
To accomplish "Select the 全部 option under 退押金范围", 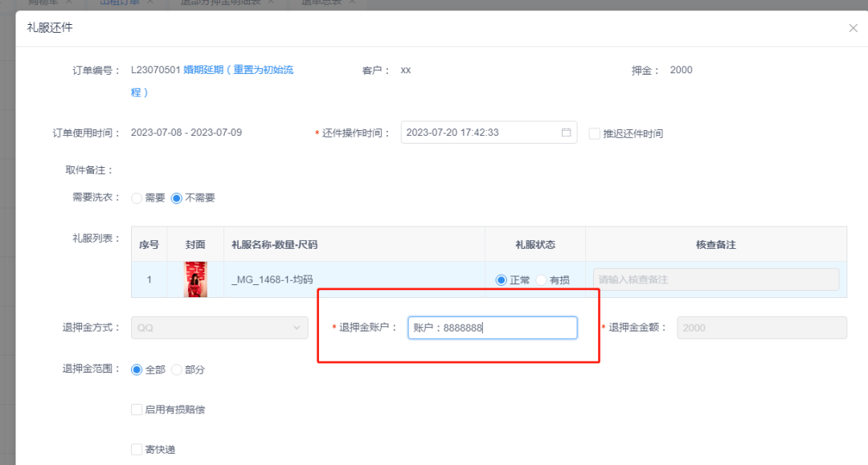I will [x=137, y=369].
